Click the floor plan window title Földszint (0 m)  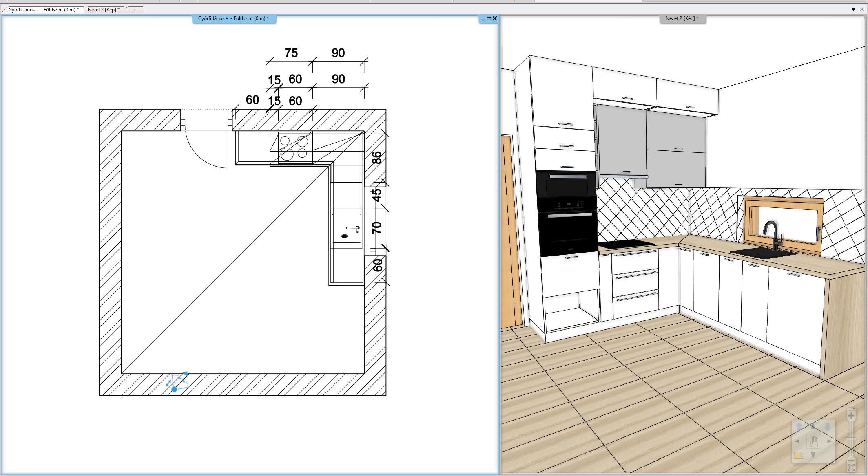pos(234,18)
